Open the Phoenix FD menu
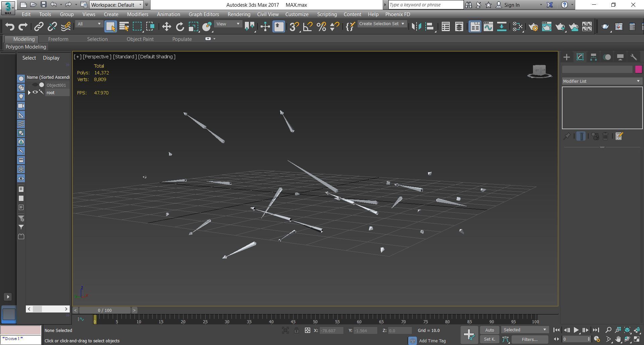Screen dimensions: 644x345 click(397, 14)
